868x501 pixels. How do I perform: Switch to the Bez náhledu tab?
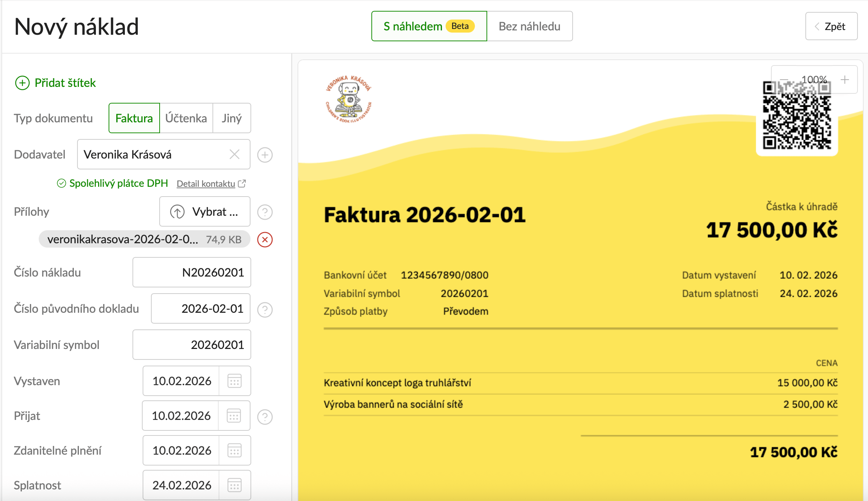pyautogui.click(x=529, y=26)
